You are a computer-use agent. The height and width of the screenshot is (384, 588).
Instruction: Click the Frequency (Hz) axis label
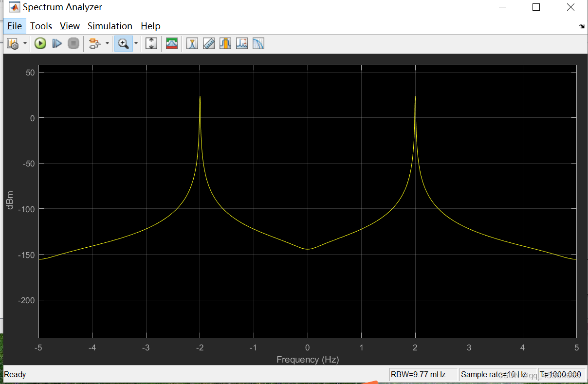tap(308, 360)
